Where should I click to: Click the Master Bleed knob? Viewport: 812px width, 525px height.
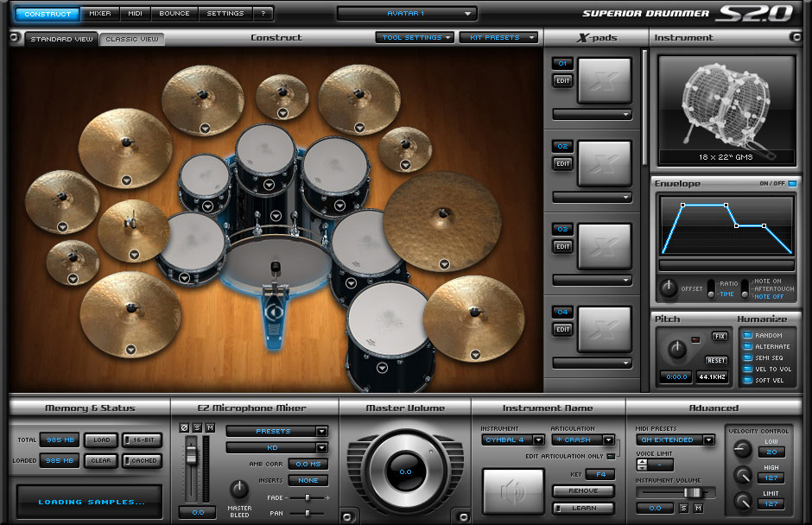[239, 490]
